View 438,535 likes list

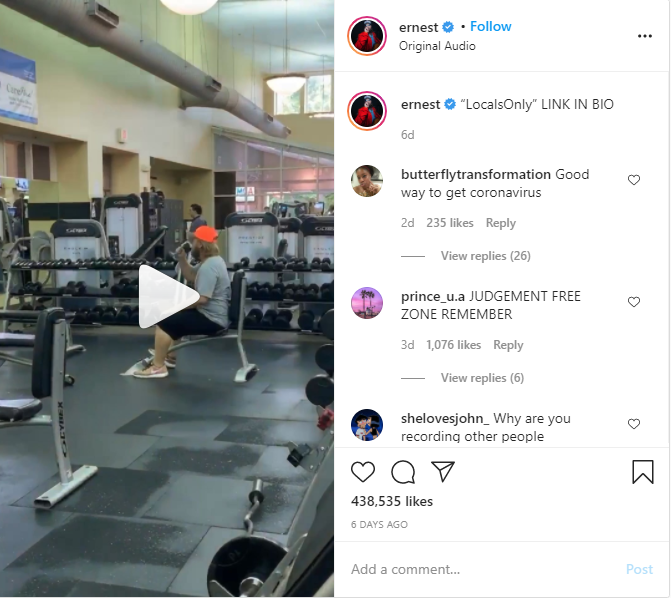click(x=392, y=501)
